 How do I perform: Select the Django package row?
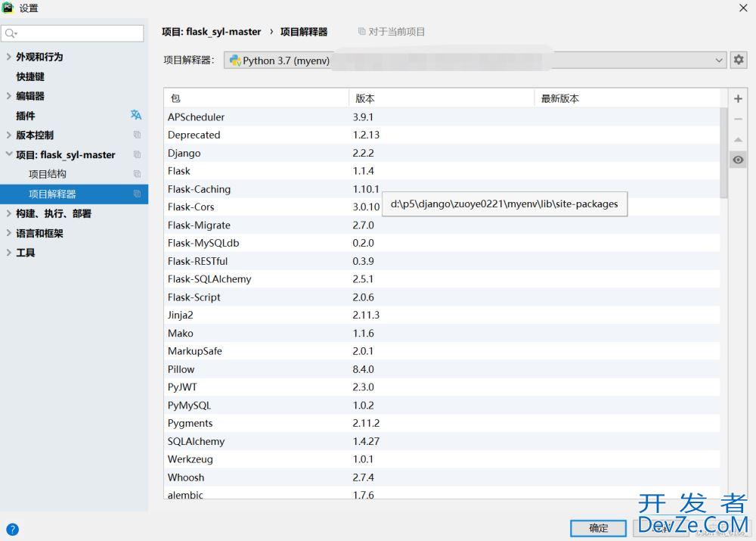coord(442,153)
